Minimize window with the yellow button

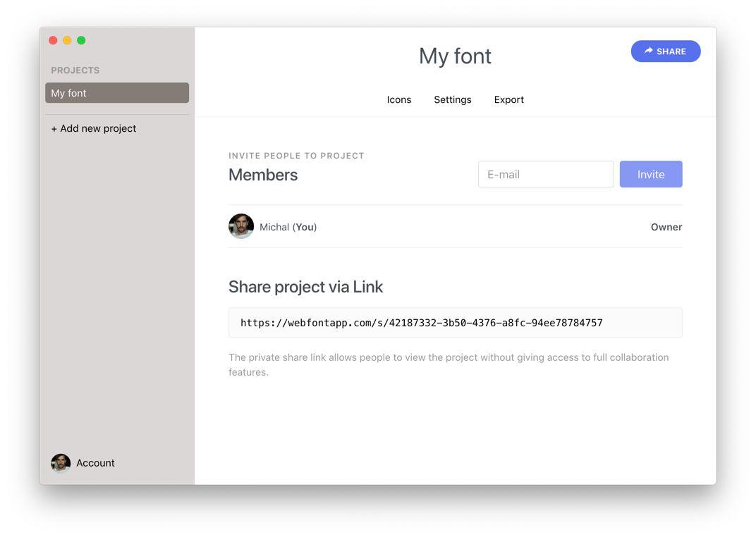[x=67, y=40]
